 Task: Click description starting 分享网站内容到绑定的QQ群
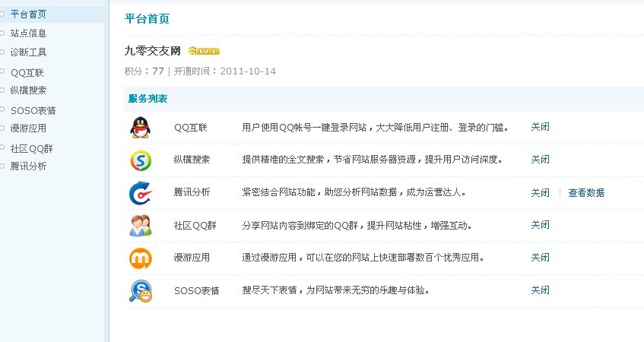click(x=357, y=226)
